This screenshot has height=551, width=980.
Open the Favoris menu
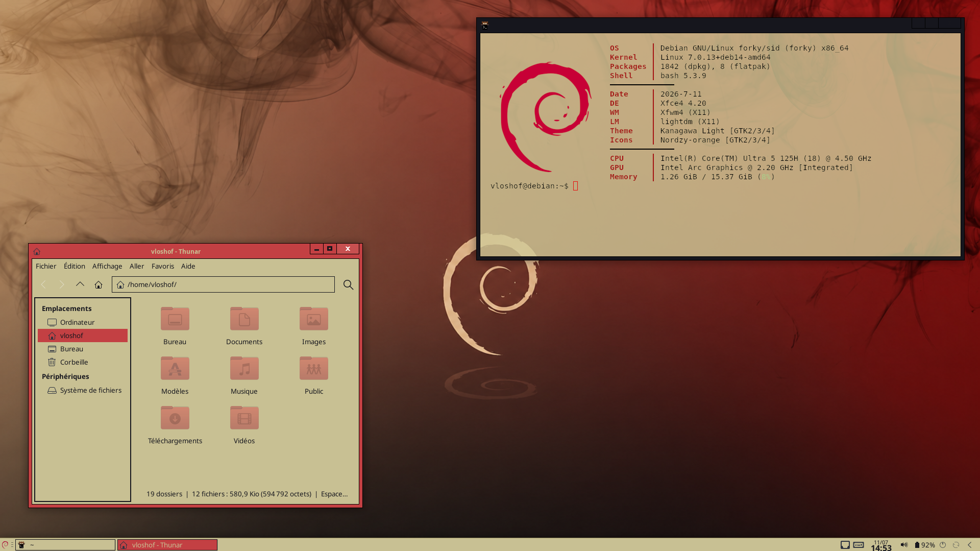163,266
